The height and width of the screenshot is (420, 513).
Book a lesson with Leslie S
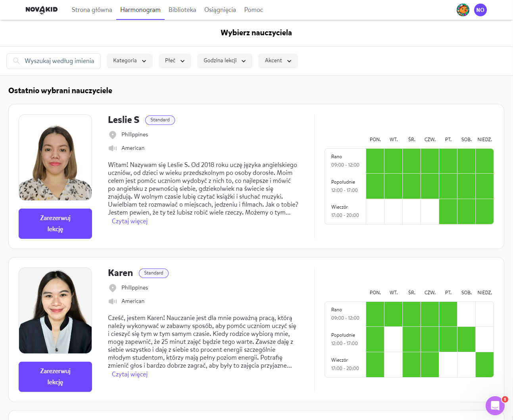coord(55,224)
